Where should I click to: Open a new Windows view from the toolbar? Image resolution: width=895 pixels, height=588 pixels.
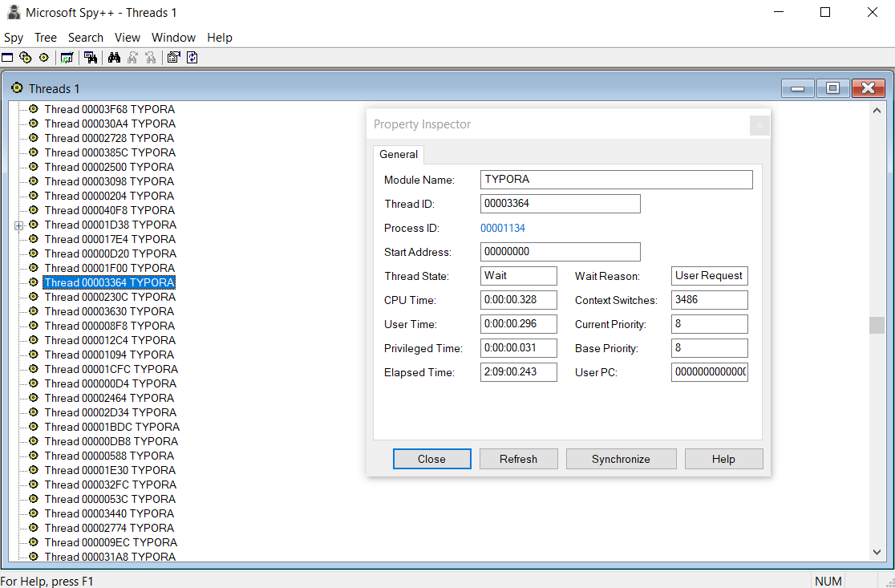[x=7, y=58]
